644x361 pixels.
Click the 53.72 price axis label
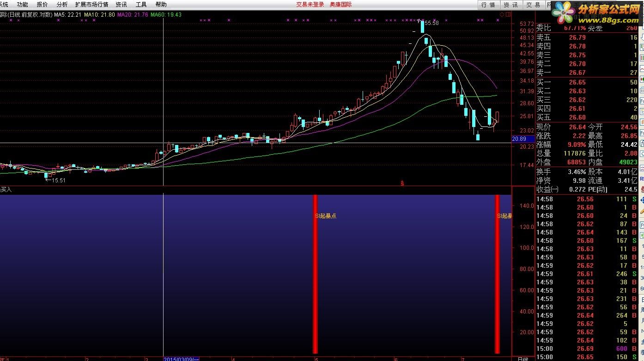click(x=527, y=24)
